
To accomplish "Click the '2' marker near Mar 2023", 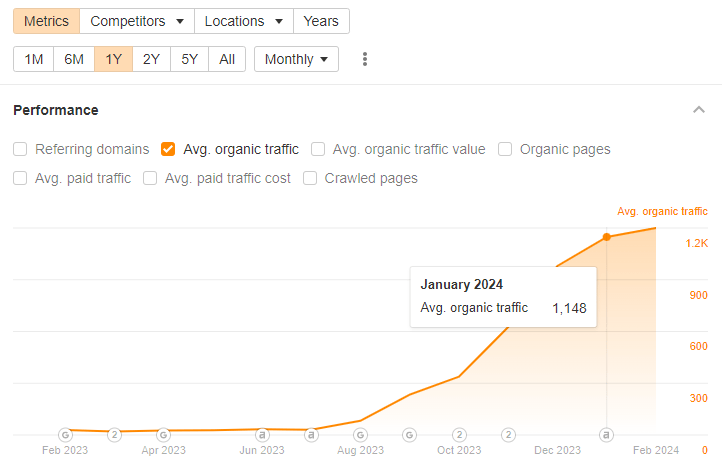I will pos(114,435).
